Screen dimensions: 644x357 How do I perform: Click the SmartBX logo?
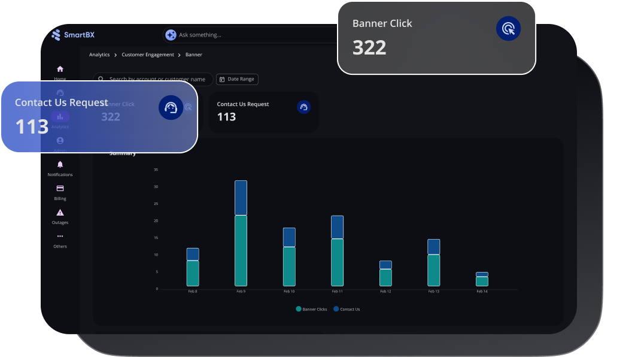73,35
